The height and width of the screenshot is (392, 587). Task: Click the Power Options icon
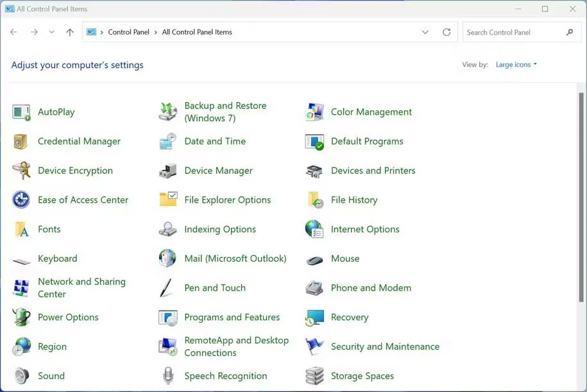click(x=21, y=318)
